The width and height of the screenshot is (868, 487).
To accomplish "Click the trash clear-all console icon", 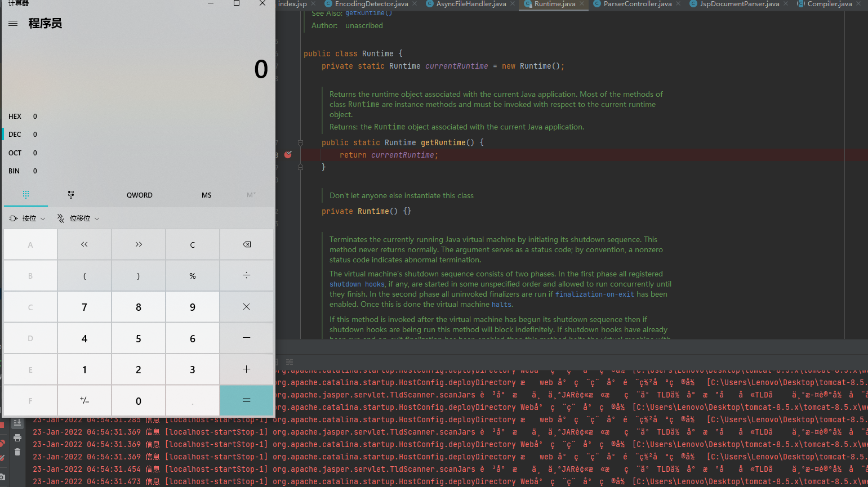I will point(17,452).
